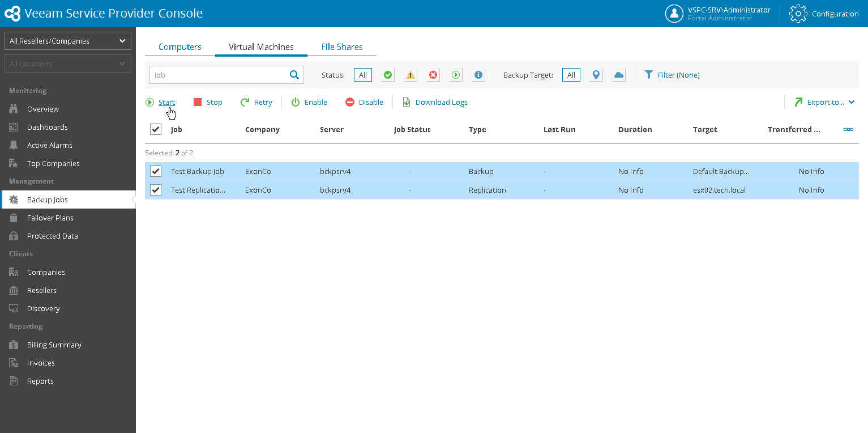The width and height of the screenshot is (868, 433).
Task: Open the All Locations dropdown
Action: pyautogui.click(x=68, y=63)
